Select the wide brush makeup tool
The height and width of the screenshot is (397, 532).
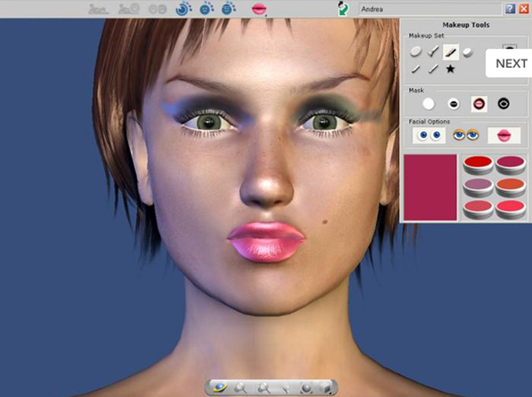pyautogui.click(x=433, y=52)
